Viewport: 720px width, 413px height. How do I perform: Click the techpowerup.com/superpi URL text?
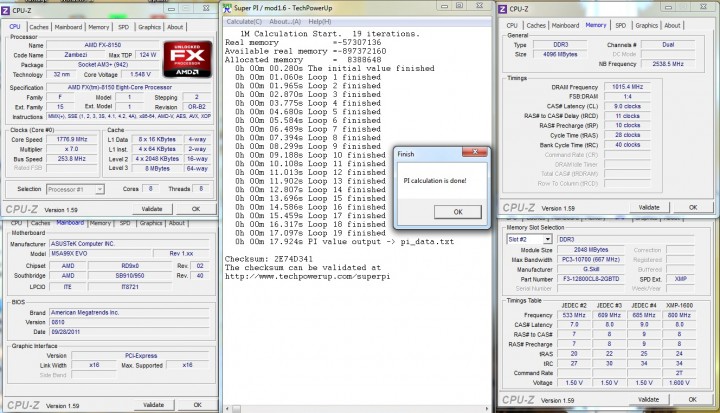(307, 277)
